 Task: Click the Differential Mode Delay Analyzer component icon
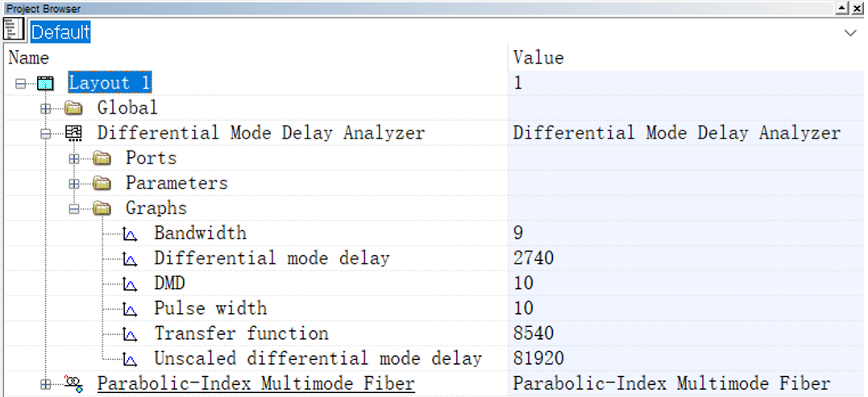tap(73, 134)
